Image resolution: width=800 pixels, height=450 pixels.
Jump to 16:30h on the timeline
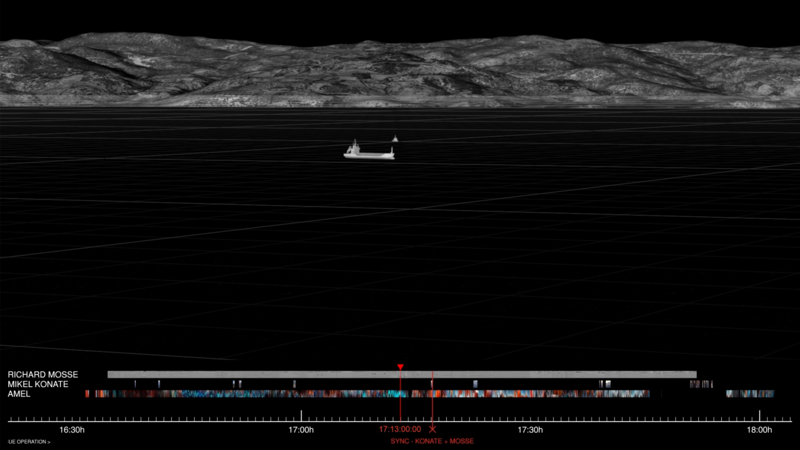[x=72, y=430]
